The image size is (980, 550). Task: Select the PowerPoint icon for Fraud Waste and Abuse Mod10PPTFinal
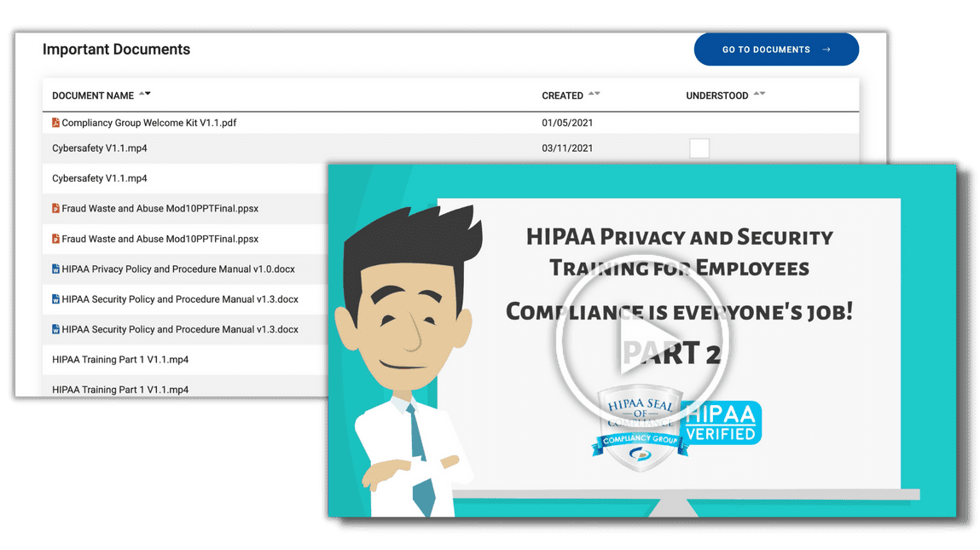click(x=55, y=208)
